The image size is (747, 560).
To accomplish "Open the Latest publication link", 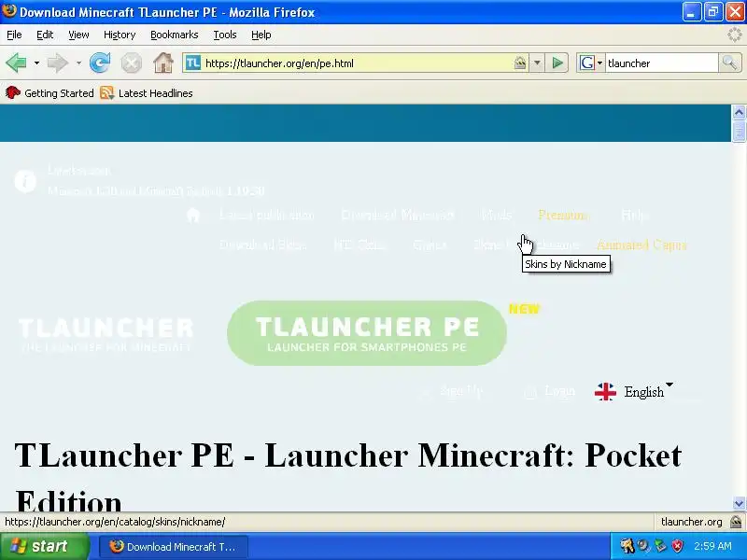I will (x=267, y=216).
